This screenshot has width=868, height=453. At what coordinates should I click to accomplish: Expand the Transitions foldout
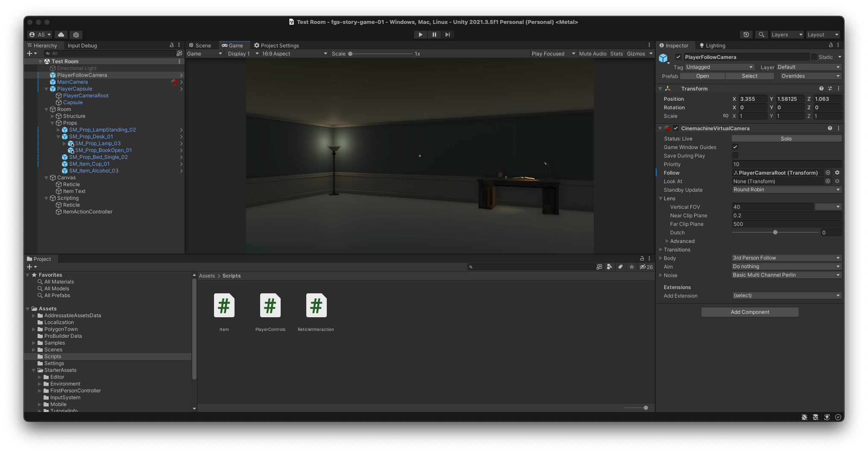tap(661, 250)
